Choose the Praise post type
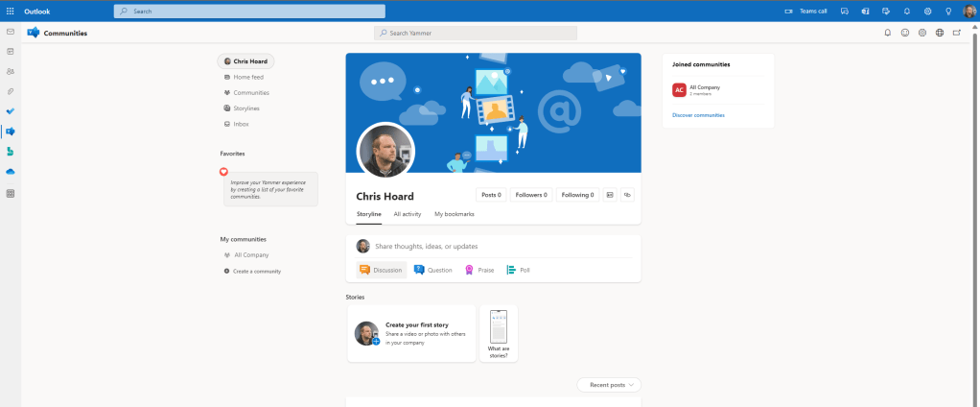This screenshot has width=980, height=407. [x=479, y=270]
